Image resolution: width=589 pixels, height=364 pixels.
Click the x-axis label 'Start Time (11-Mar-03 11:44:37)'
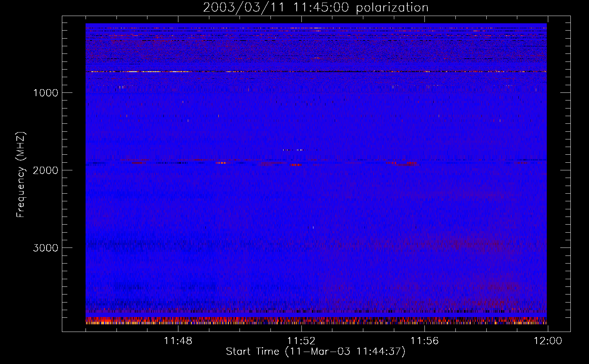point(316,352)
